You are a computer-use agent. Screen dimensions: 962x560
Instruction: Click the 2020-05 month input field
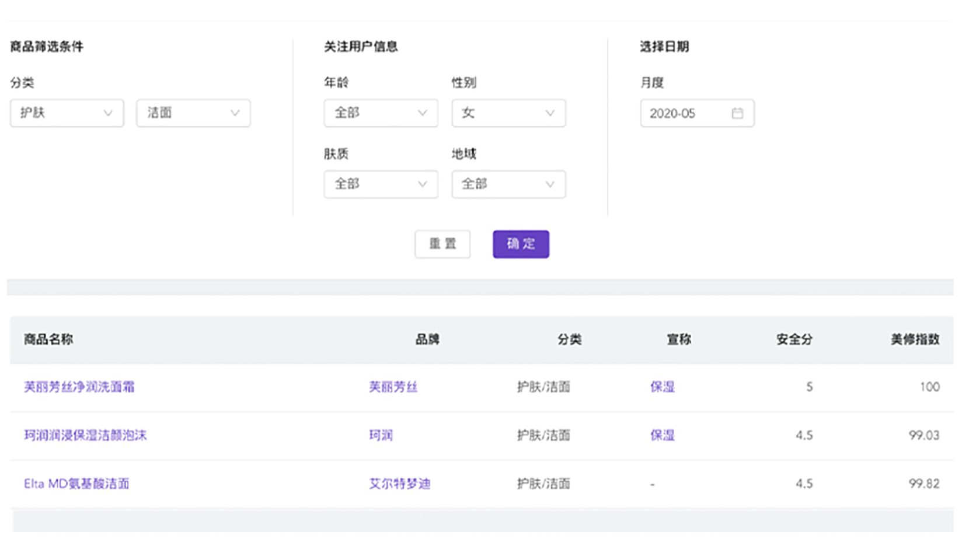(x=686, y=113)
